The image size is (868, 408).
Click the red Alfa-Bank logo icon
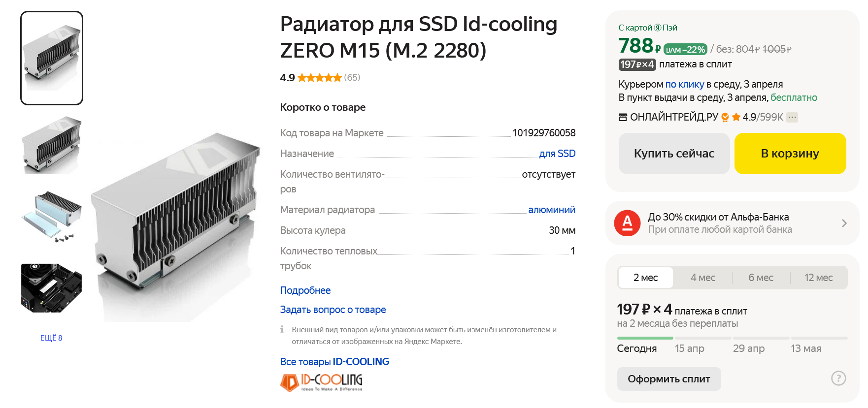coord(627,223)
